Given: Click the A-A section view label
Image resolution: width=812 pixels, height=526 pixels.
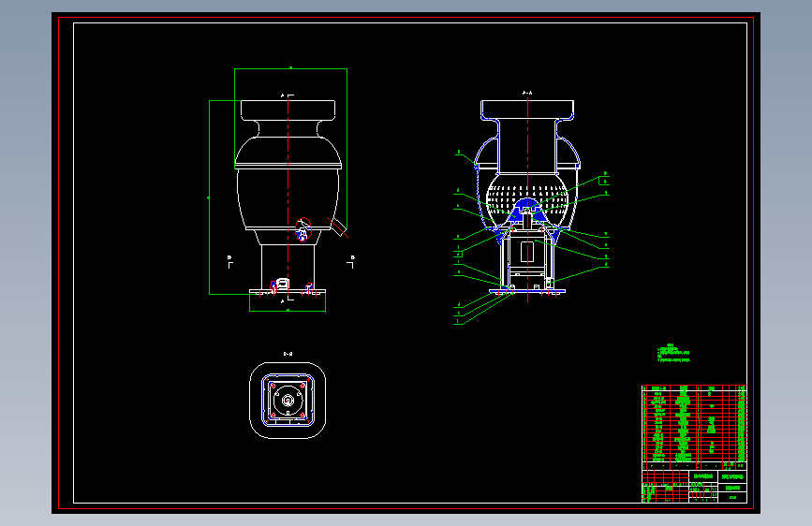Looking at the screenshot, I should (x=527, y=94).
